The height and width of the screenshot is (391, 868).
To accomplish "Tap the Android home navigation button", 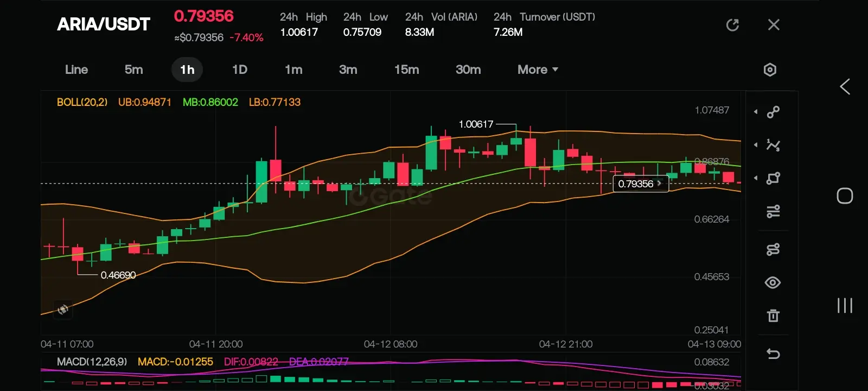I will click(845, 196).
